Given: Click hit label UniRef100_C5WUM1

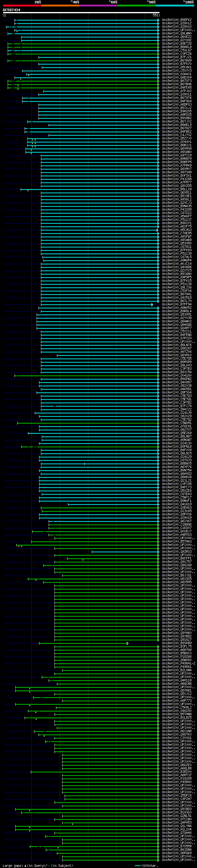Looking at the screenshot, I should (x=177, y=423).
